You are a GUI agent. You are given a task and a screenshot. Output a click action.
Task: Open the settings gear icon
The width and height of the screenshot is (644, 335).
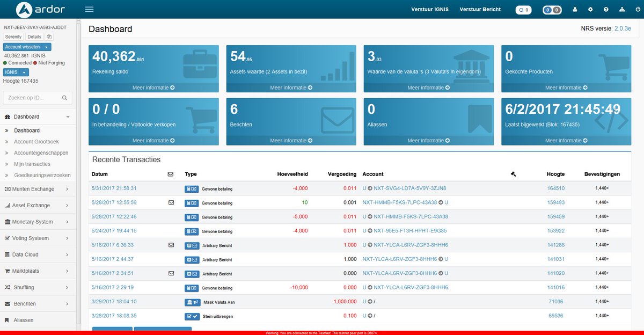590,9
